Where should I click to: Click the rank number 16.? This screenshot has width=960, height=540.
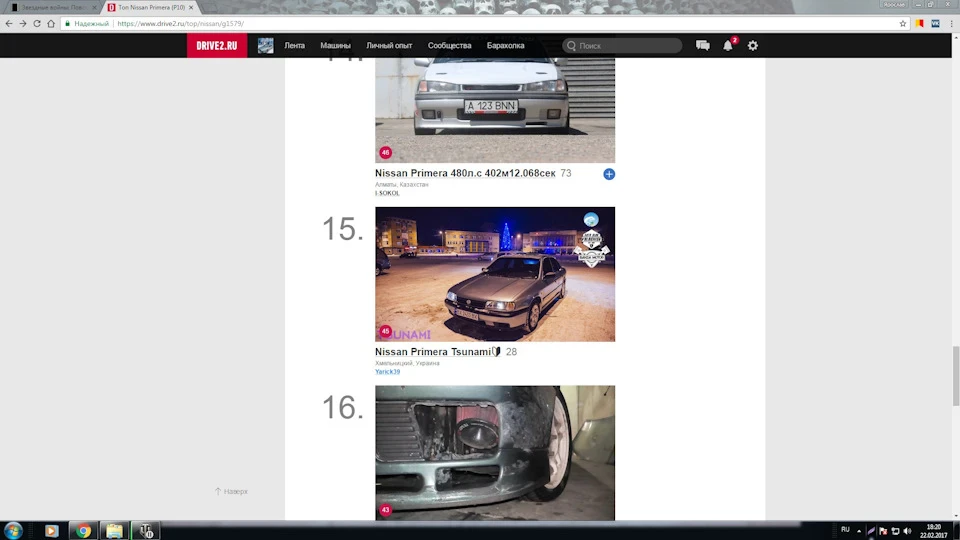(x=343, y=407)
